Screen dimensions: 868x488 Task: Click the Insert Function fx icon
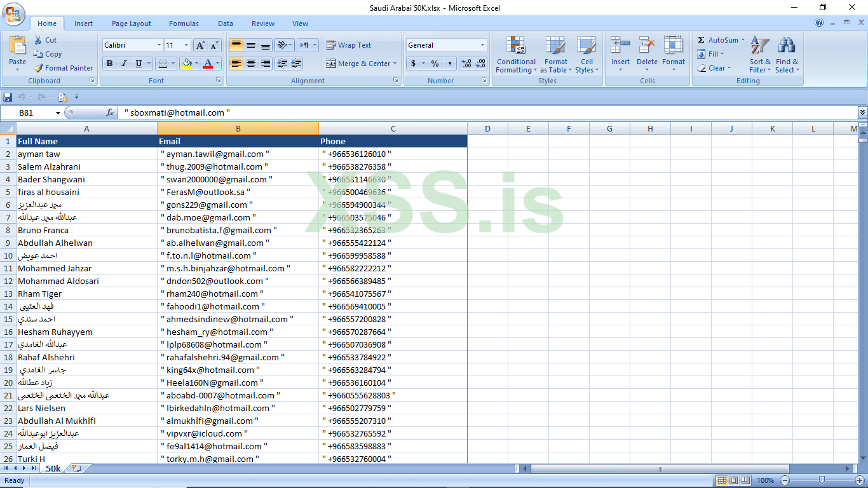pyautogui.click(x=111, y=112)
